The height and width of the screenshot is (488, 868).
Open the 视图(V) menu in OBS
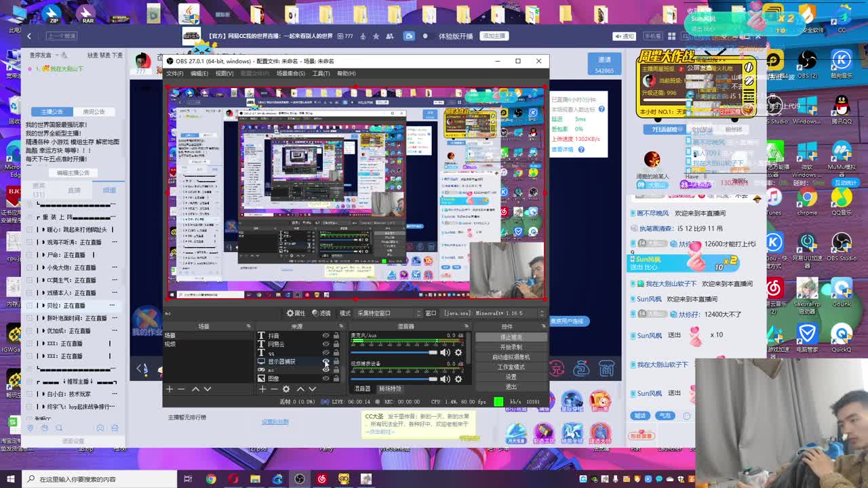(x=224, y=73)
